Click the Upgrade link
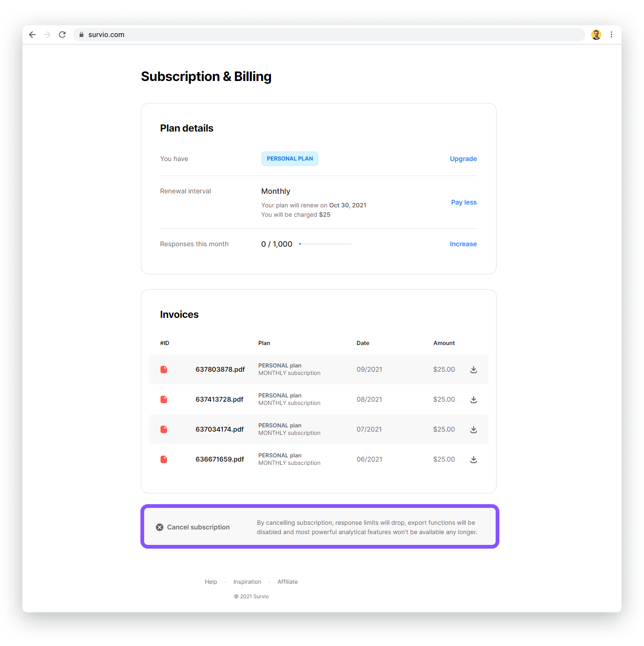The width and height of the screenshot is (644, 646). pyautogui.click(x=463, y=159)
